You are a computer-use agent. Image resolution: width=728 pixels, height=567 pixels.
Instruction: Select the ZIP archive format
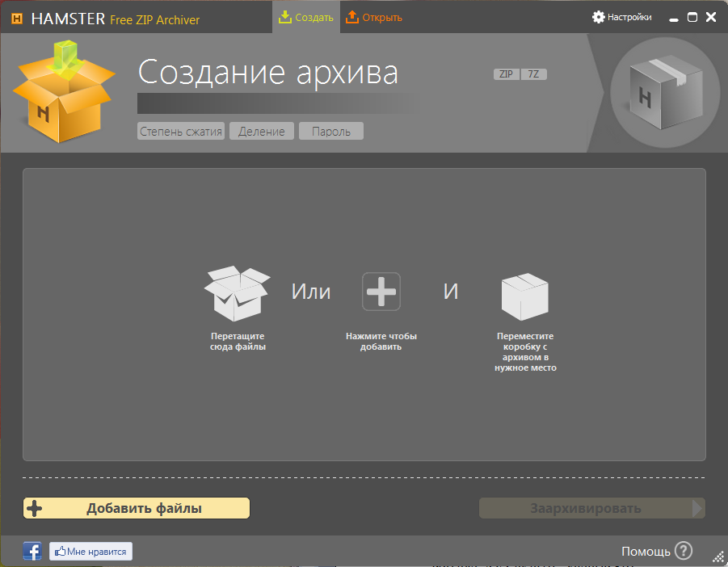pos(506,74)
